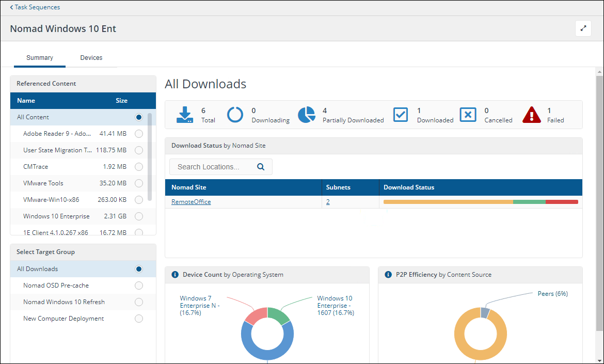Click the Total downloads icon
The image size is (604, 364).
coord(184,115)
